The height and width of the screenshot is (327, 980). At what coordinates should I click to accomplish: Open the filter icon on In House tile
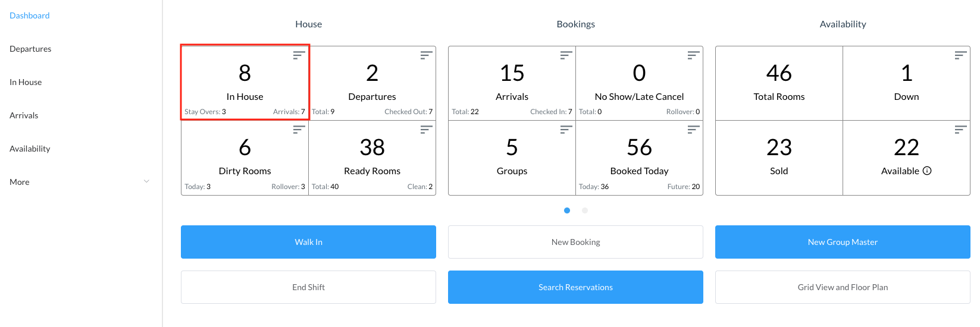coord(299,55)
